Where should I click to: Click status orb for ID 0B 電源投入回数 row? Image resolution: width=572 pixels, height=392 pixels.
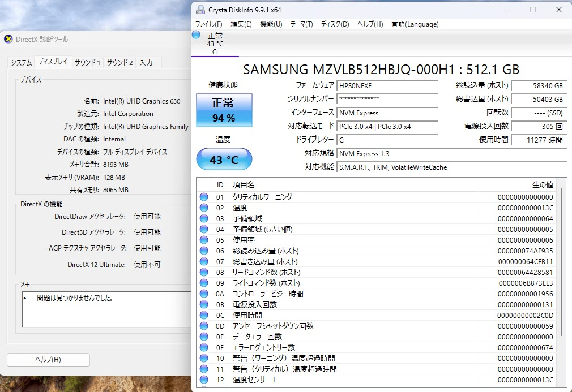pyautogui.click(x=204, y=304)
